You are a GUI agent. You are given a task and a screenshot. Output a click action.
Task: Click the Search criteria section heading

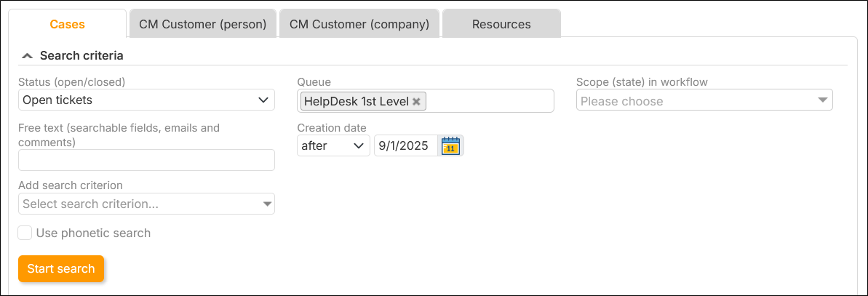[81, 55]
